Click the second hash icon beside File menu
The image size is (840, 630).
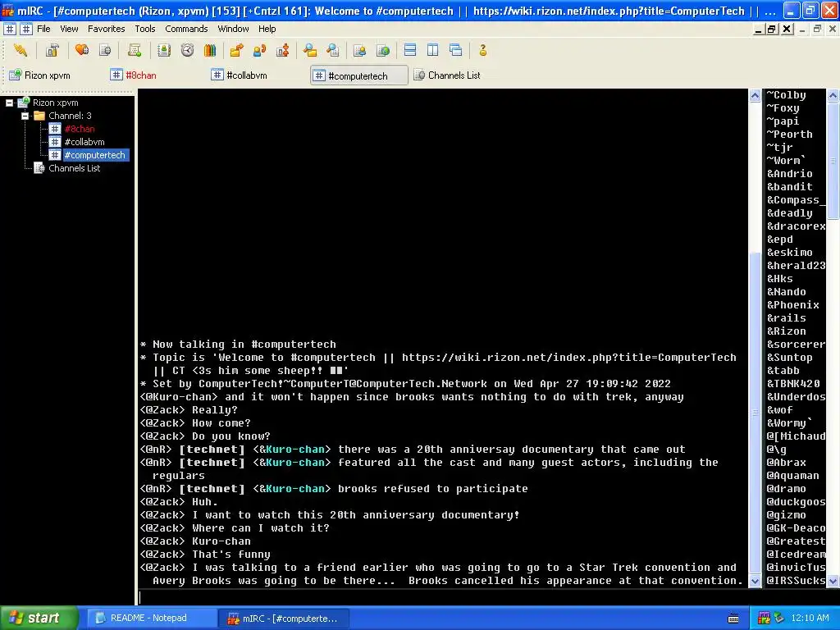tap(25, 29)
